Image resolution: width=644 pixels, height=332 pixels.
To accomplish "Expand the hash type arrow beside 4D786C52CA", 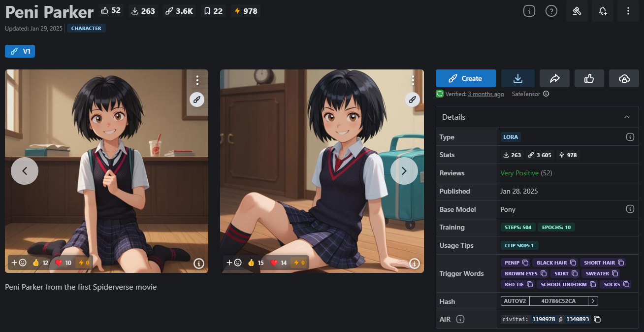I will [593, 301].
